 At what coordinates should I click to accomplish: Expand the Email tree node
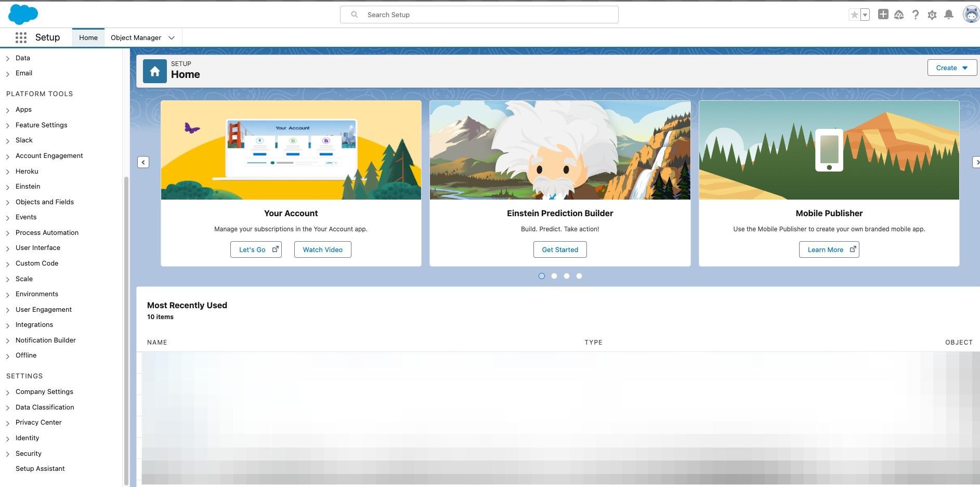pyautogui.click(x=8, y=73)
